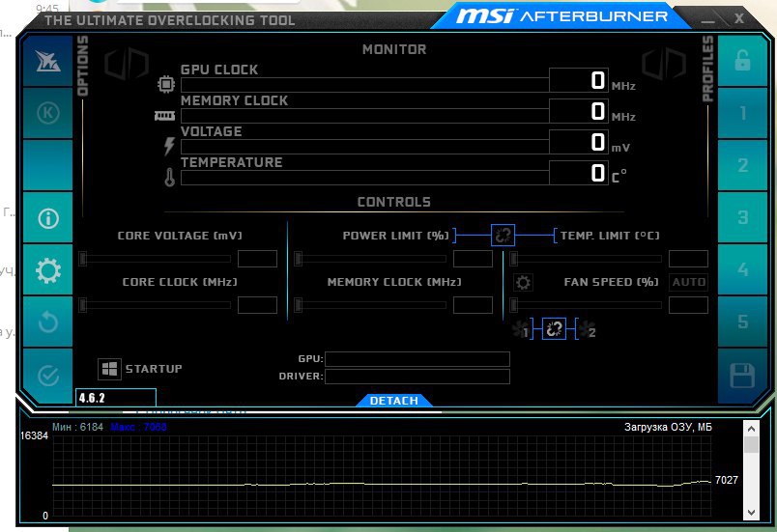Toggle power and temp limit link icon
This screenshot has height=532, width=777.
(x=503, y=235)
